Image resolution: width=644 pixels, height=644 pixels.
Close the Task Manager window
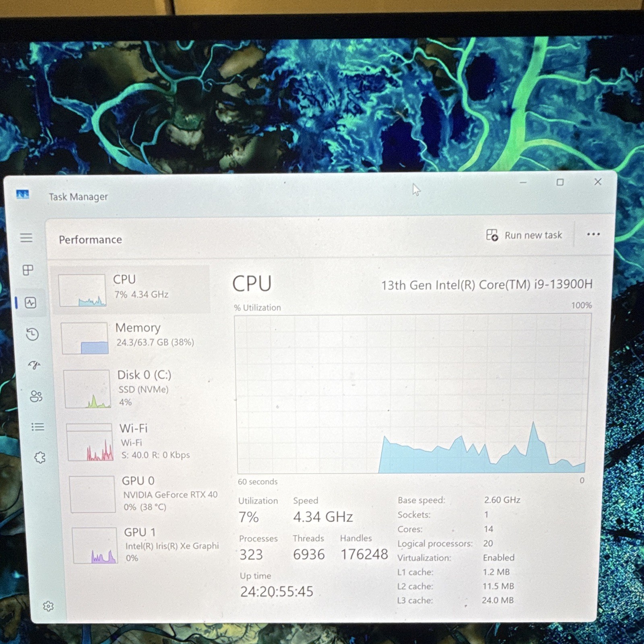click(x=598, y=182)
